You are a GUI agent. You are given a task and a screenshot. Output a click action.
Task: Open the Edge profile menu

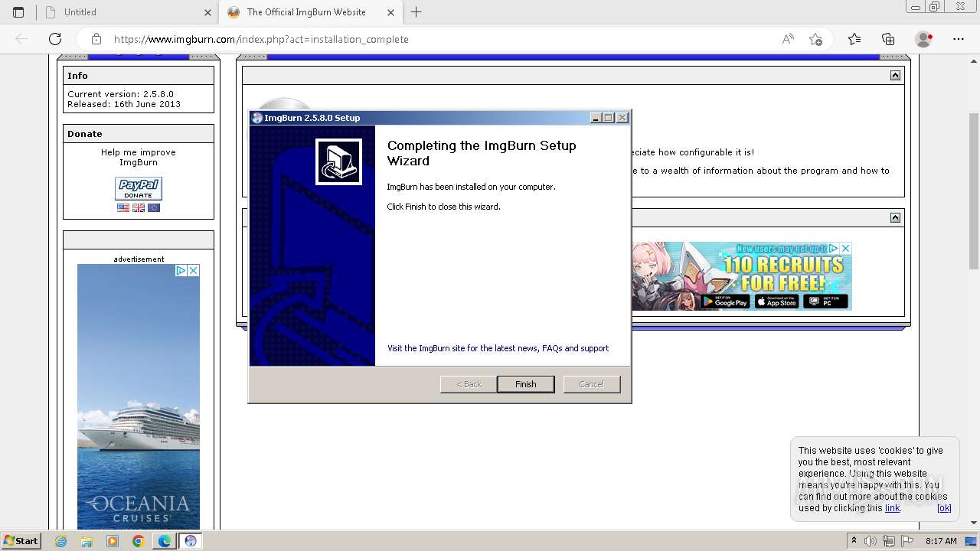point(924,39)
